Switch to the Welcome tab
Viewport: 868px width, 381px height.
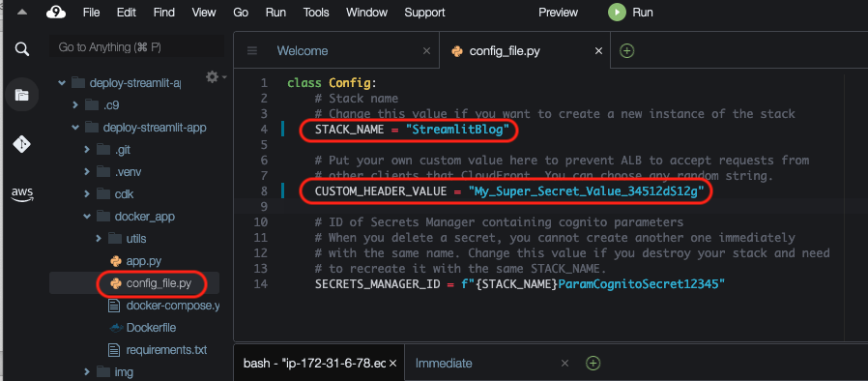(303, 51)
